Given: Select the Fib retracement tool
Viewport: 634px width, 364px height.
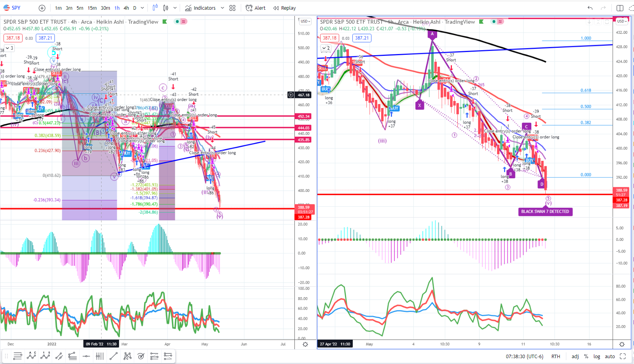Looking at the screenshot, I should tap(154, 356).
